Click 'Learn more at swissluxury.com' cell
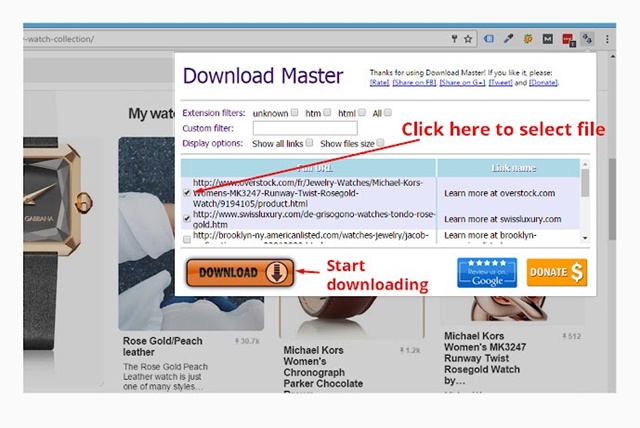Viewport: 640px width, 428px height. pos(502,219)
